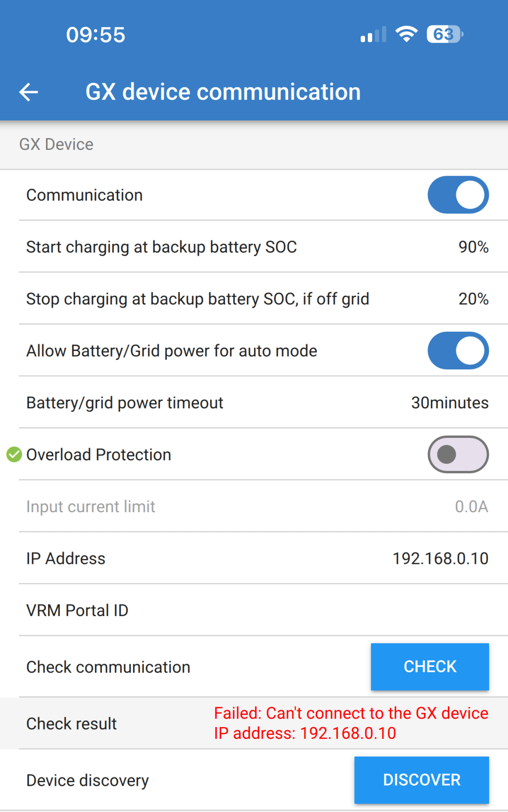This screenshot has height=812, width=508.
Task: Change the 90% start charging SOC value
Action: (x=473, y=247)
